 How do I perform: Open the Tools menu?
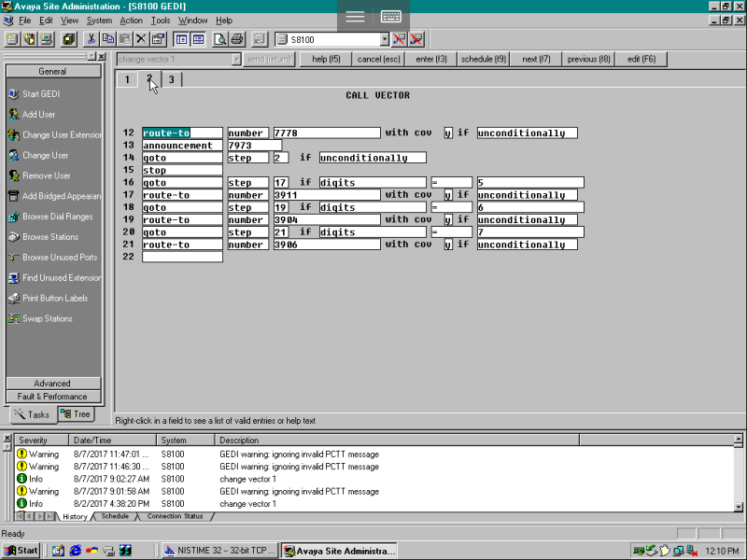tap(161, 21)
